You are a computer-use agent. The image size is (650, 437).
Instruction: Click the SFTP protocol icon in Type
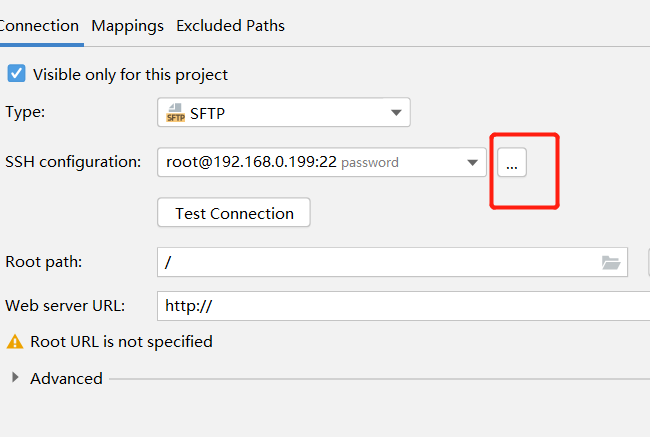click(x=176, y=113)
